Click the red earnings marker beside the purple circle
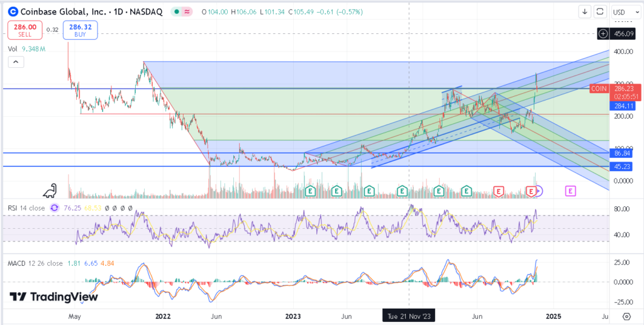 point(532,191)
